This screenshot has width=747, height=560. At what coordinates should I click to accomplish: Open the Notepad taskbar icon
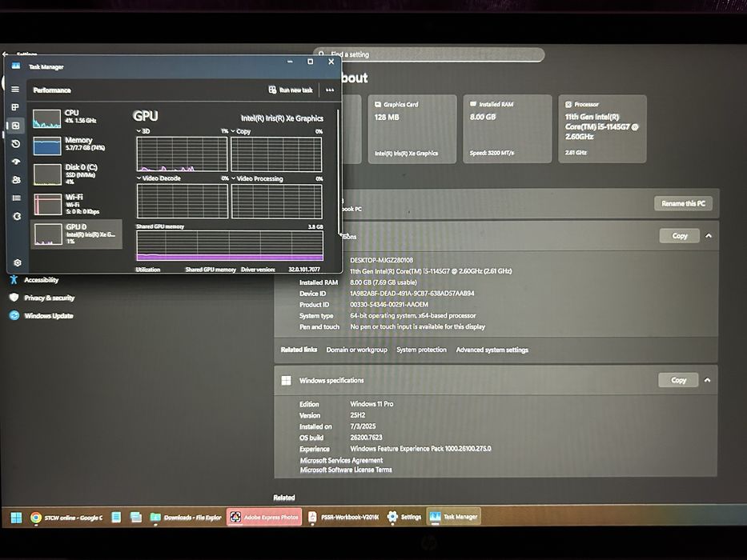[x=116, y=517]
